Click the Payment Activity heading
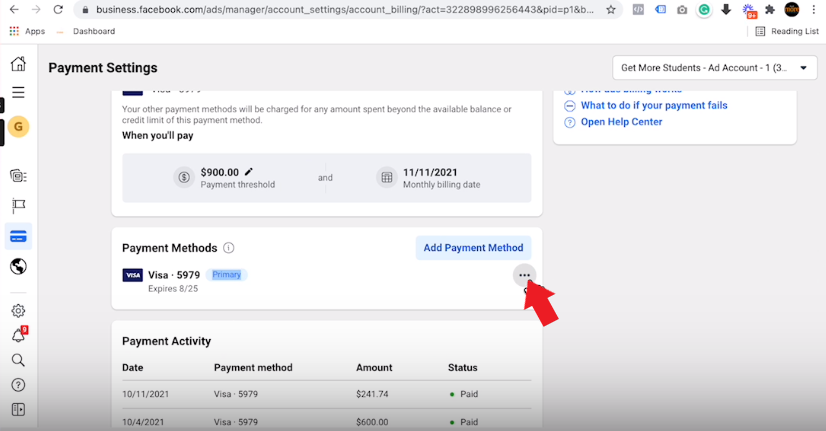 [x=166, y=341]
